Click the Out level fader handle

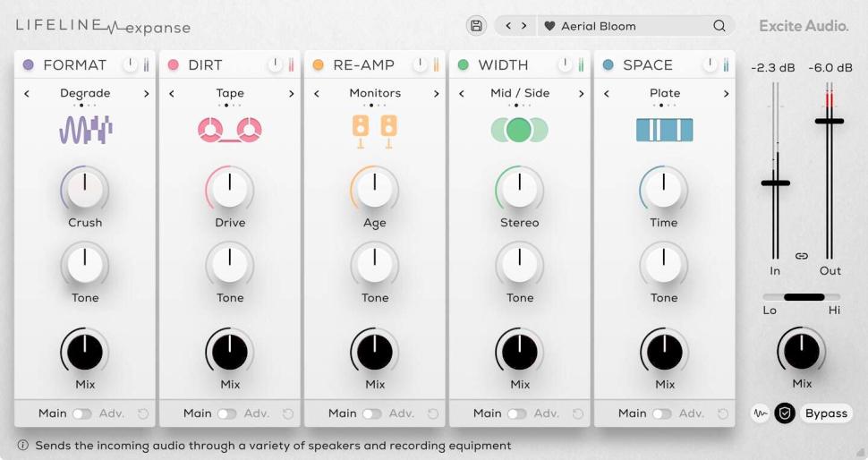[830, 121]
